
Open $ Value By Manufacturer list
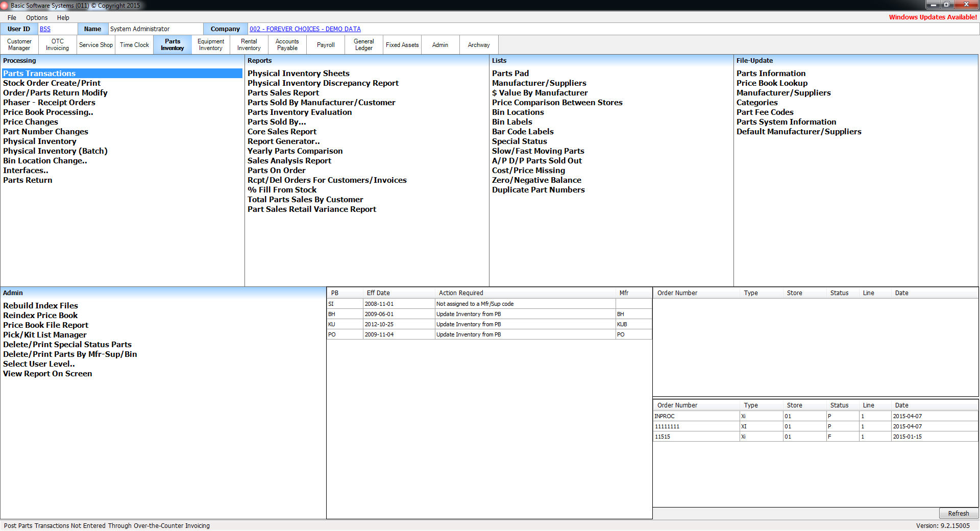(540, 93)
